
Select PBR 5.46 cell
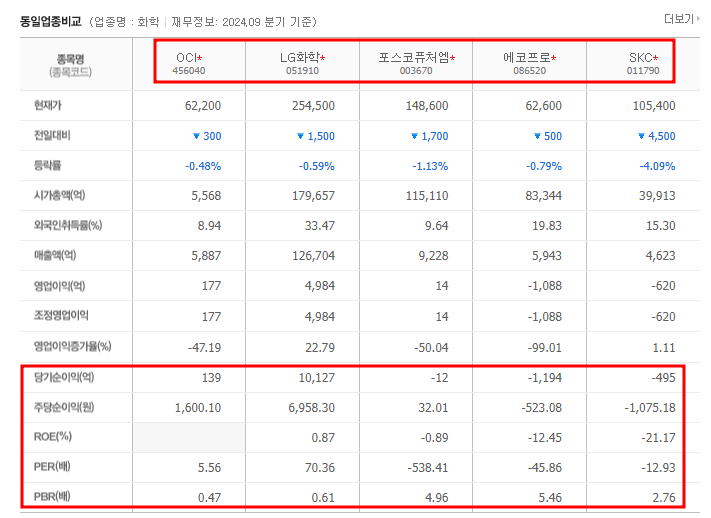tap(550, 497)
